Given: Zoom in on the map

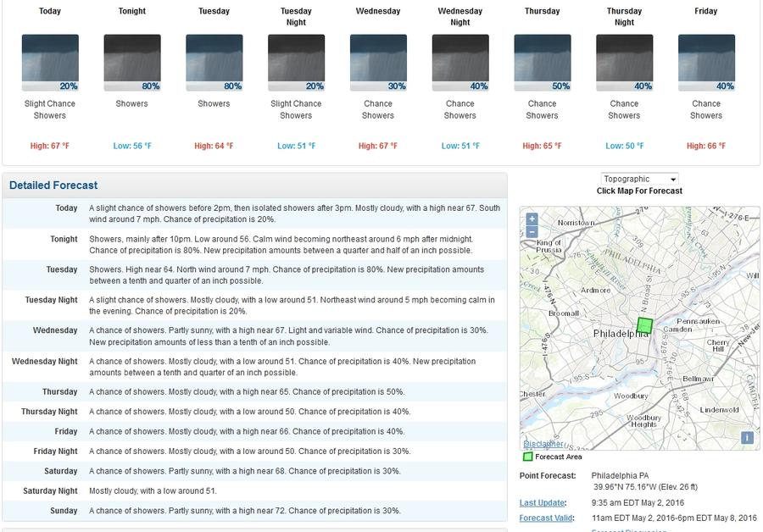Looking at the screenshot, I should [x=532, y=219].
